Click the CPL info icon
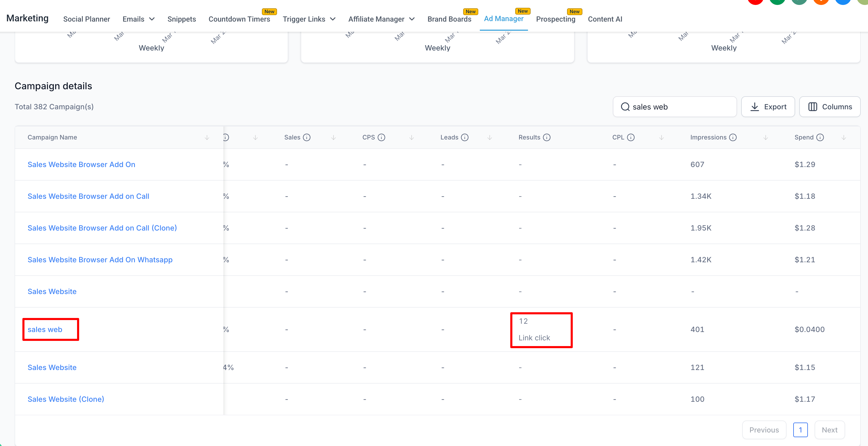Screen dimensions: 868x446 coord(631,137)
